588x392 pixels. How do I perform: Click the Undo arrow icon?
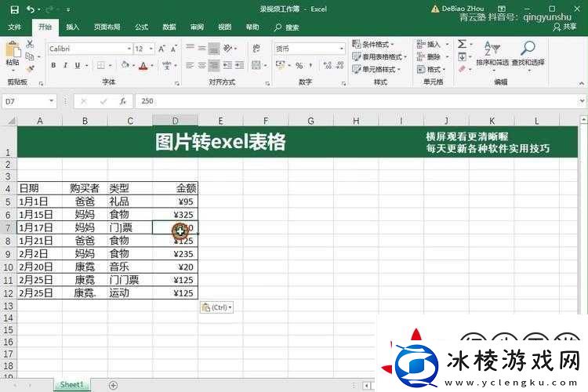pyautogui.click(x=31, y=9)
